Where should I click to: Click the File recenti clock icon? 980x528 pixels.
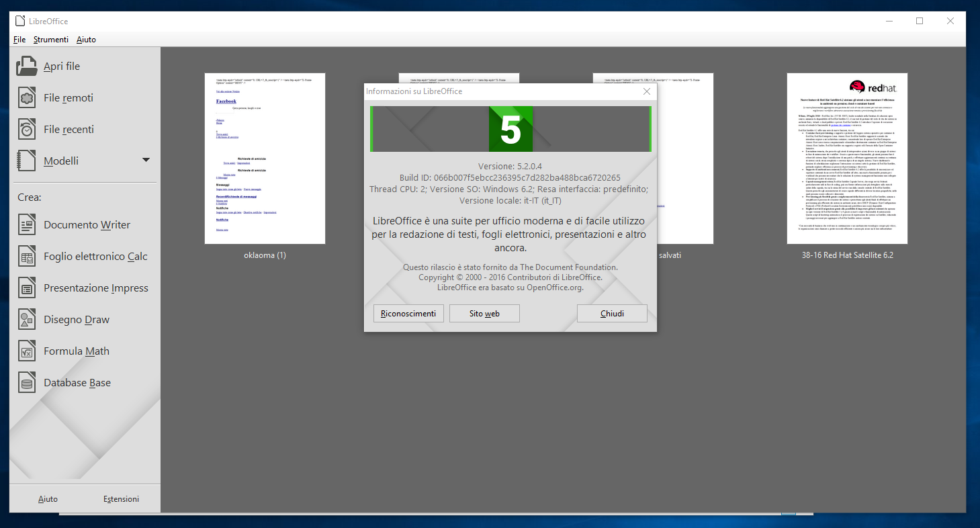pos(27,130)
